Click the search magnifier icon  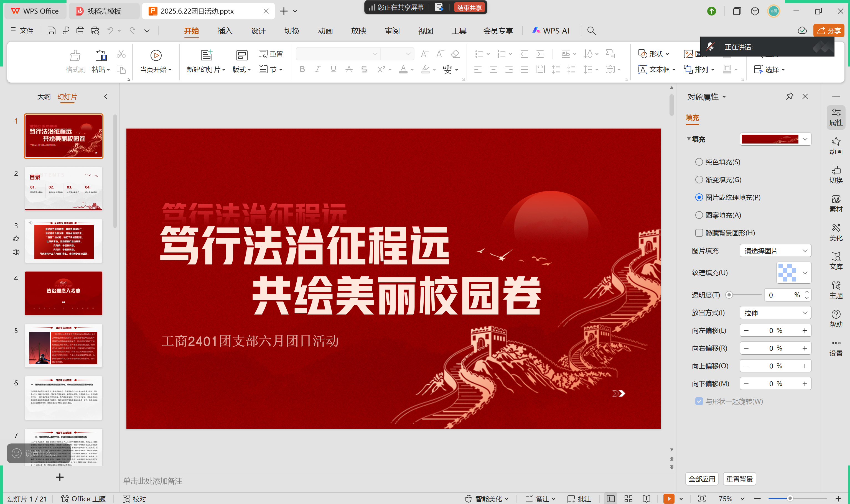tap(591, 31)
